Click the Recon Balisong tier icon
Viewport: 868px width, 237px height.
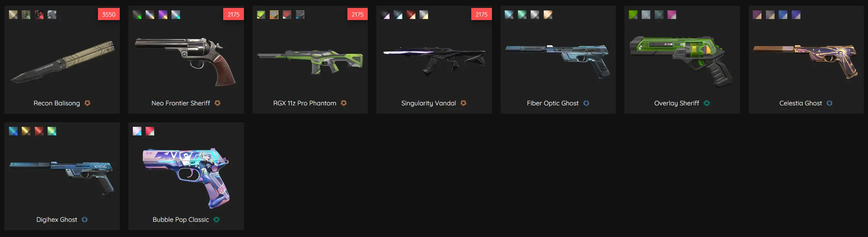point(87,103)
